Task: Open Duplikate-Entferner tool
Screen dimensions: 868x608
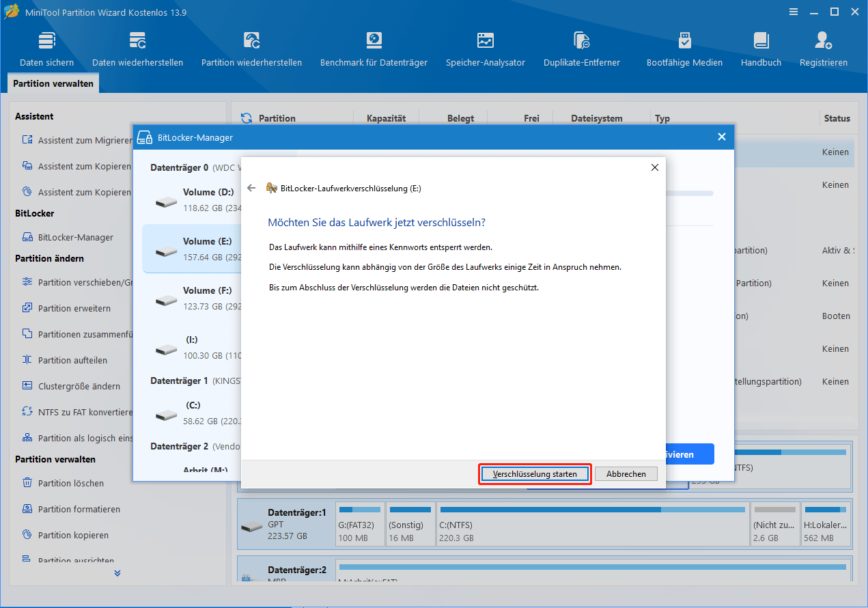Action: (582, 49)
